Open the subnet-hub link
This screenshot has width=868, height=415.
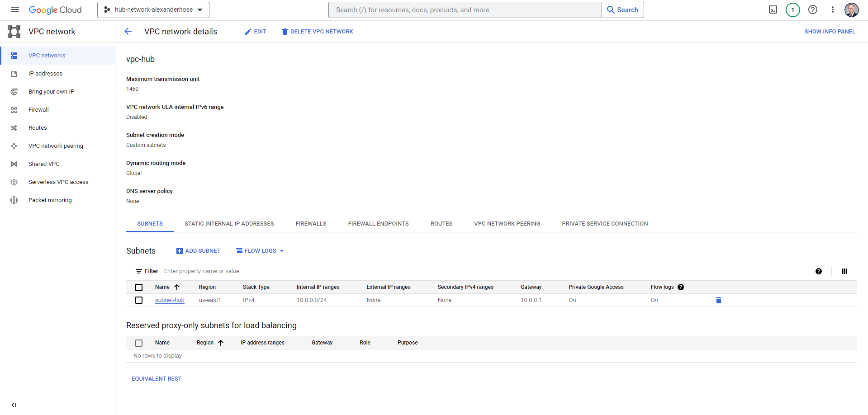(x=170, y=300)
